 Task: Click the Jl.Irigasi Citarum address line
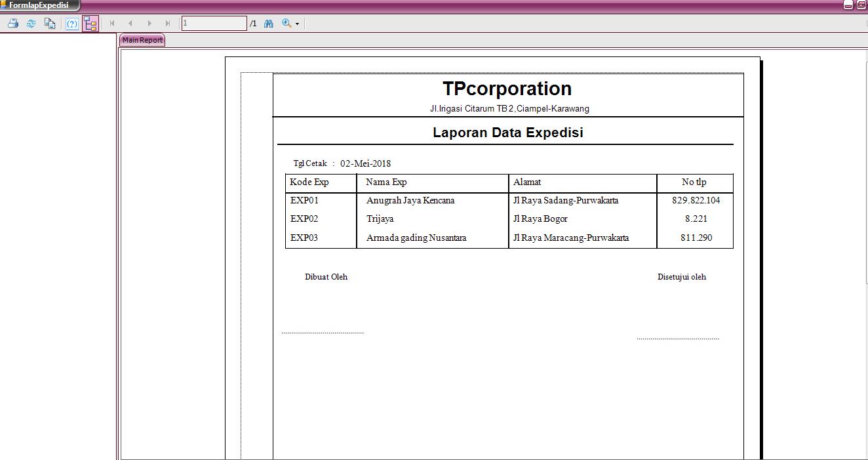click(509, 109)
